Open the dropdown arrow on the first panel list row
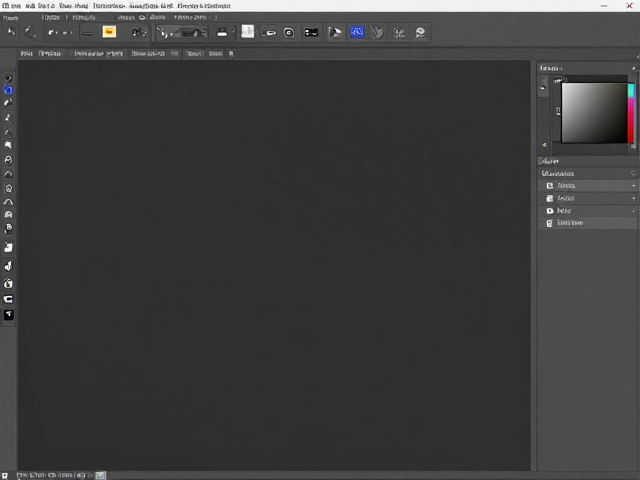This screenshot has height=480, width=640. (633, 186)
